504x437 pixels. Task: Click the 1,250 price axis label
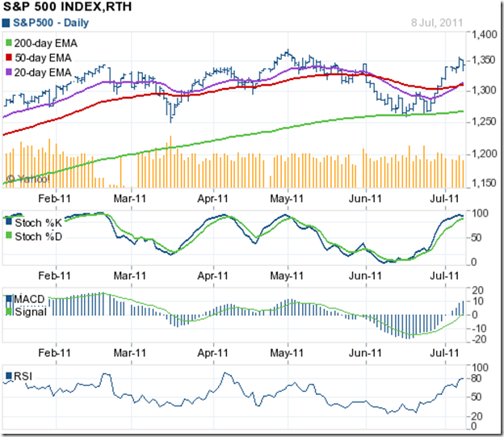tap(483, 121)
